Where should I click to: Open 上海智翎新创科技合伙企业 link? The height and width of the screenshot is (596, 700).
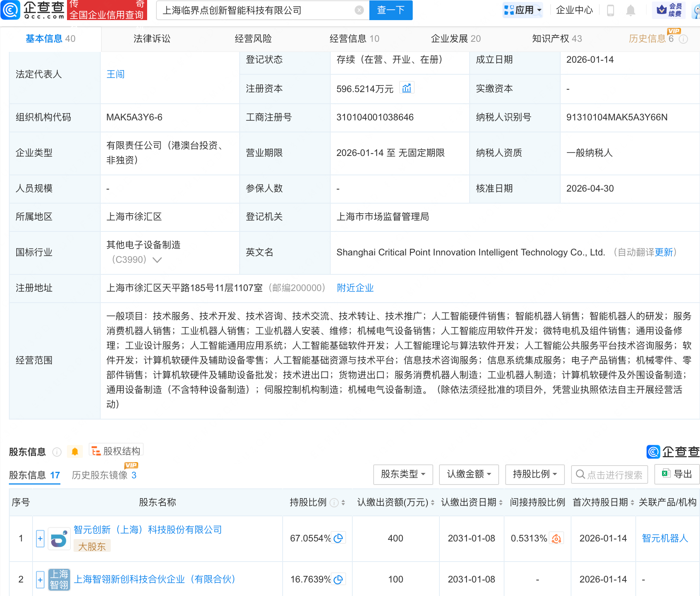(x=155, y=579)
